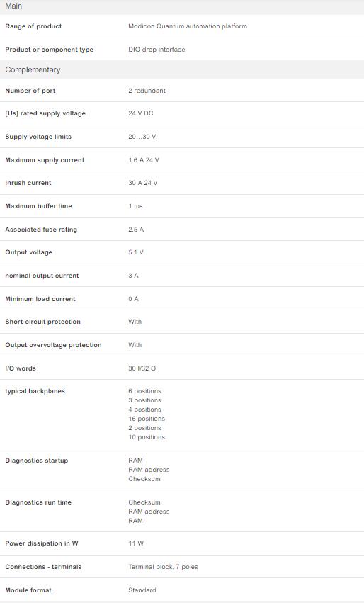
Task: Select the Output voltage 5.1 V value
Action: (x=136, y=252)
